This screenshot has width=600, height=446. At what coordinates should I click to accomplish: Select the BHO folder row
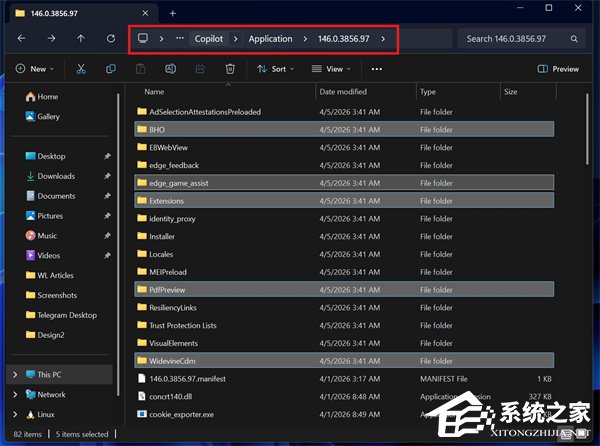(x=344, y=129)
